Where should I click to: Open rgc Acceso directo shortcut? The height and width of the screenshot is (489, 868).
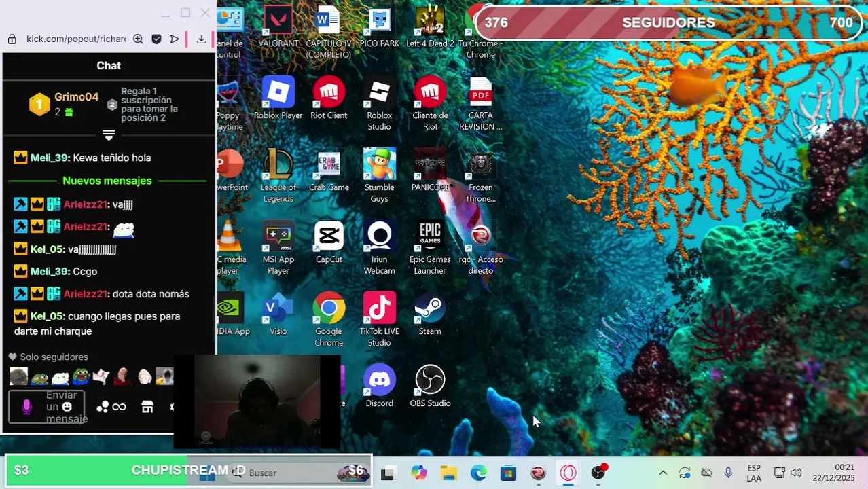pos(480,249)
